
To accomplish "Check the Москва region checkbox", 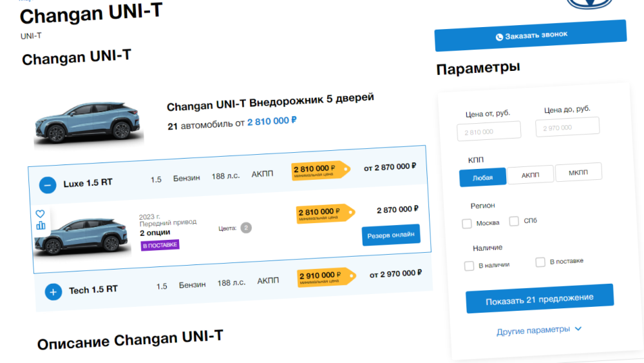I will [467, 224].
